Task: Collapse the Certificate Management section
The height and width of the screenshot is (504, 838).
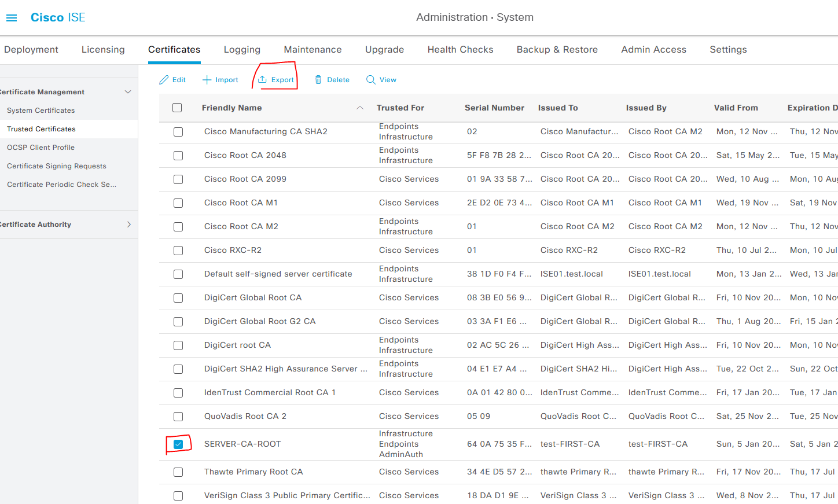Action: click(x=128, y=92)
